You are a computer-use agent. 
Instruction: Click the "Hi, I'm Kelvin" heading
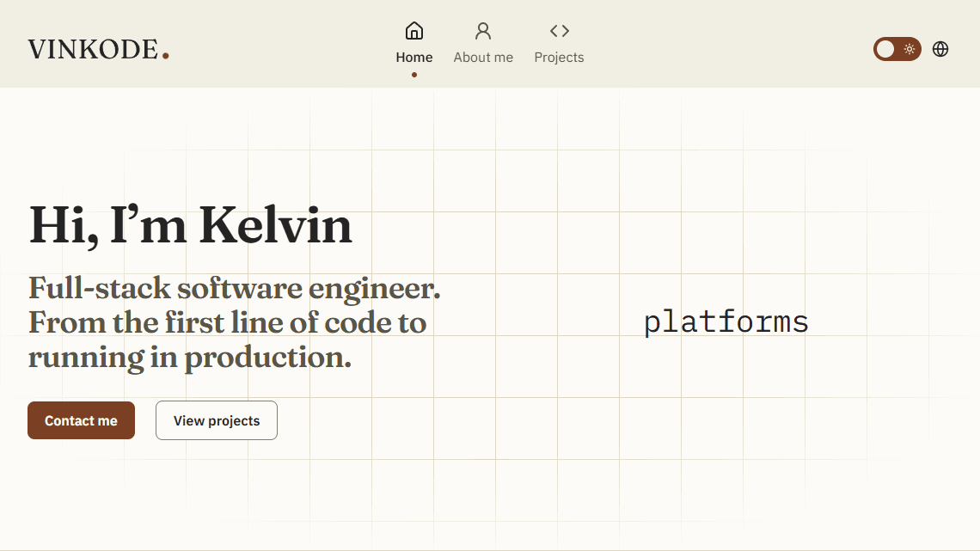[x=191, y=225]
